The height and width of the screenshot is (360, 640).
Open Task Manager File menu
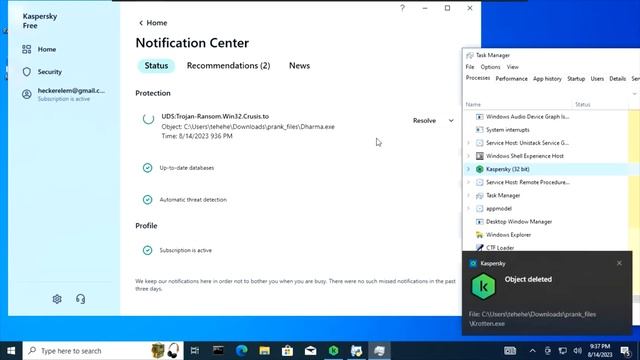pos(470,67)
